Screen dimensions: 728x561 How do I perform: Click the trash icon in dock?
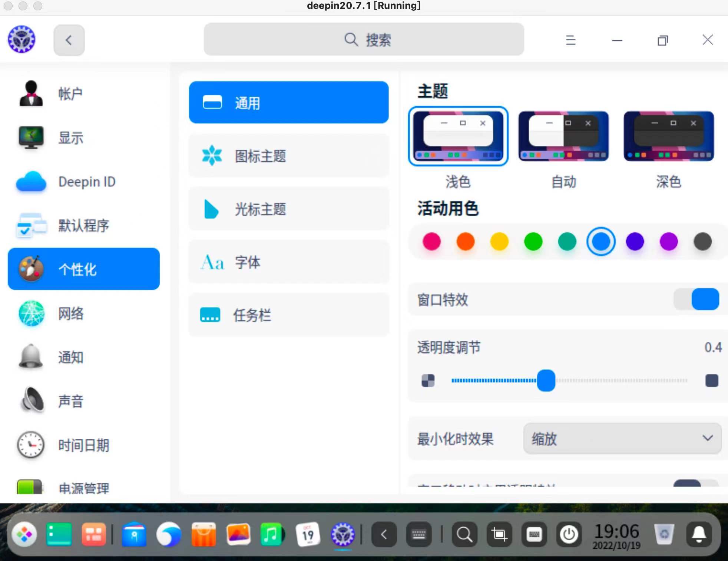click(x=664, y=534)
